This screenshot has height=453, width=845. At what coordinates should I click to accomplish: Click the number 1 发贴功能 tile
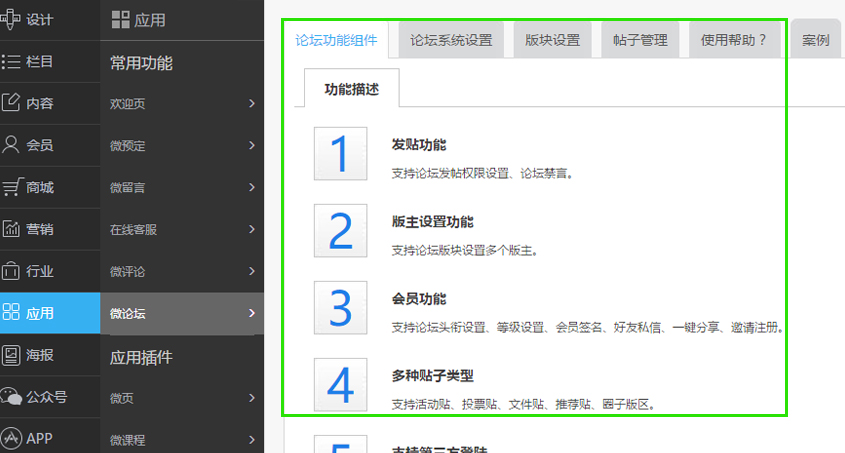[x=340, y=154]
